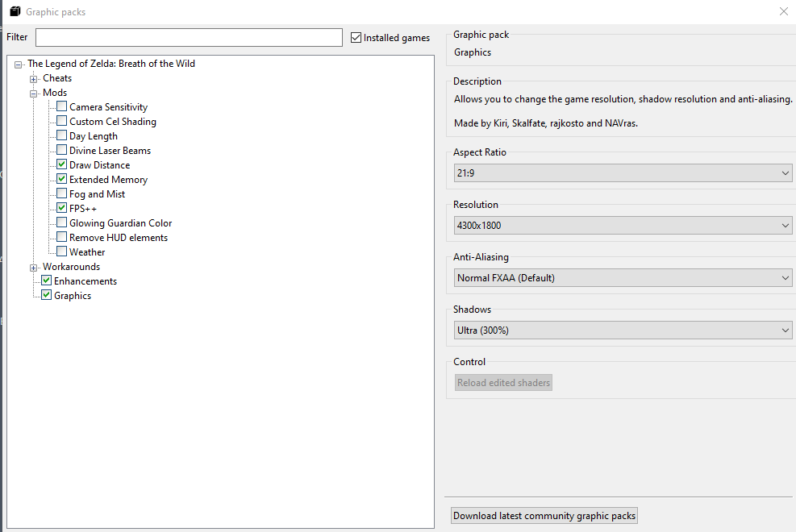Select the Enhancements item label
This screenshot has height=532, width=796.
point(85,281)
